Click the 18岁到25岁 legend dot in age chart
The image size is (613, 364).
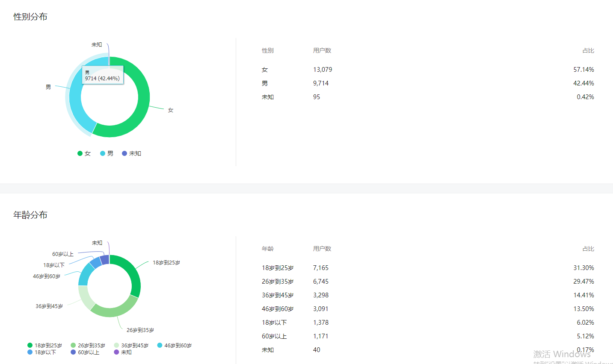point(30,345)
